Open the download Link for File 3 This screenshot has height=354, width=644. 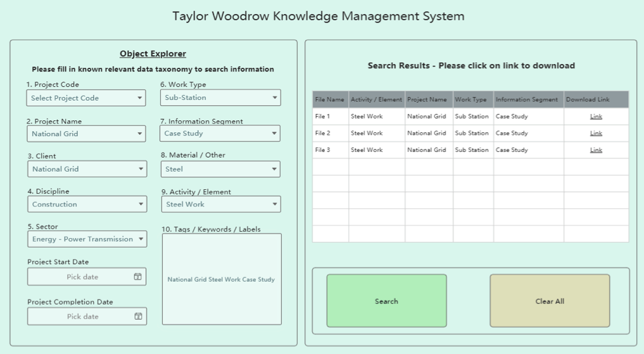(x=596, y=150)
